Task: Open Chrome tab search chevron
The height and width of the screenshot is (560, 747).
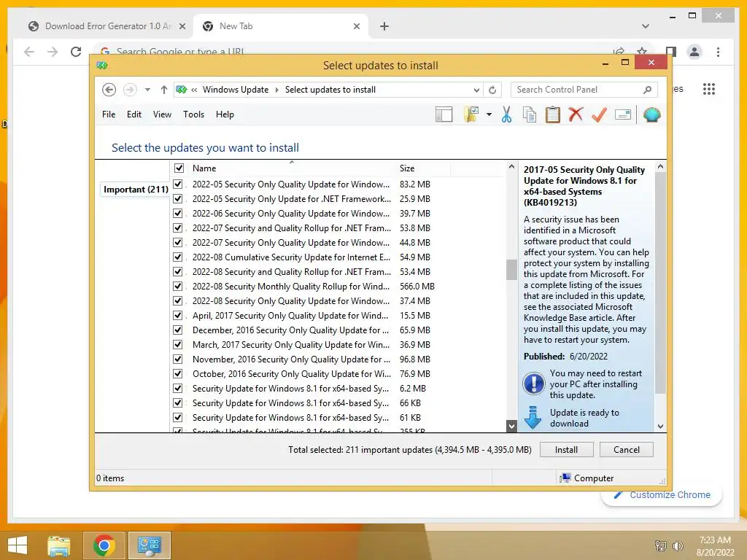Action: [645, 26]
